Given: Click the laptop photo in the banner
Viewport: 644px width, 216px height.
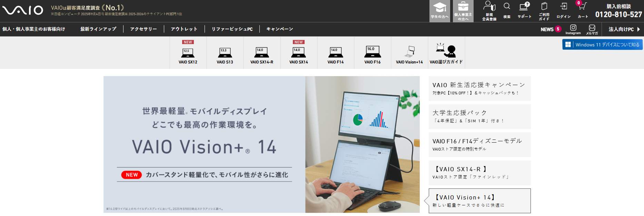Looking at the screenshot, I should (x=363, y=144).
